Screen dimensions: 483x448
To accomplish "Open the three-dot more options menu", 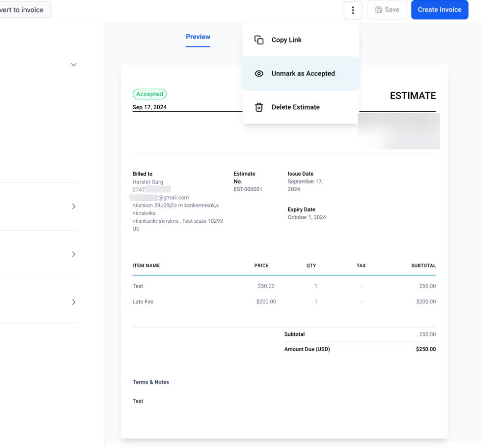I will [x=353, y=10].
